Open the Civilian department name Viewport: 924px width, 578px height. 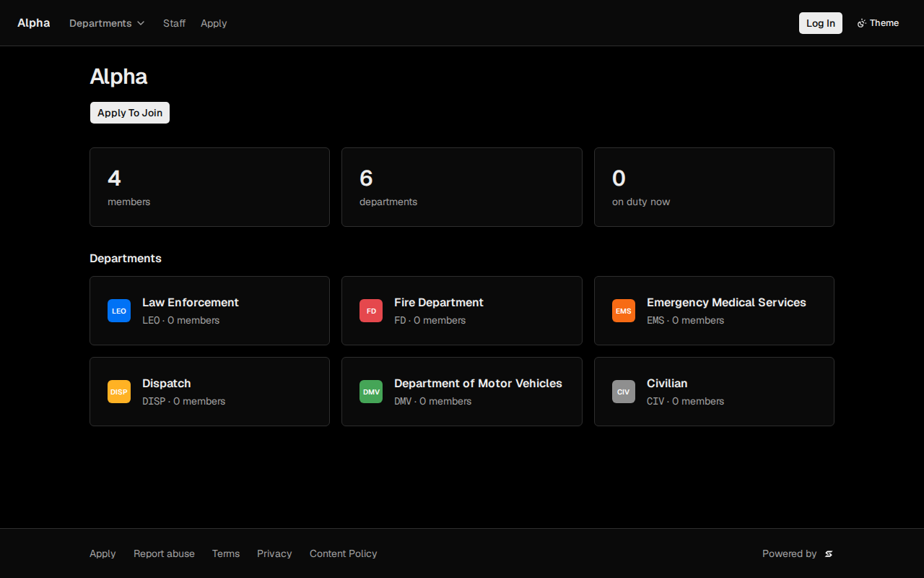(x=667, y=384)
